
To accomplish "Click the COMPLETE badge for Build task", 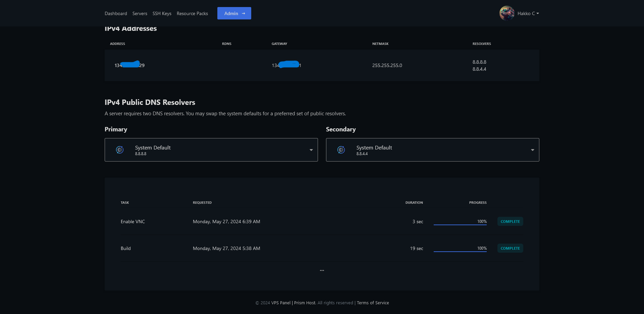I will 510,248.
